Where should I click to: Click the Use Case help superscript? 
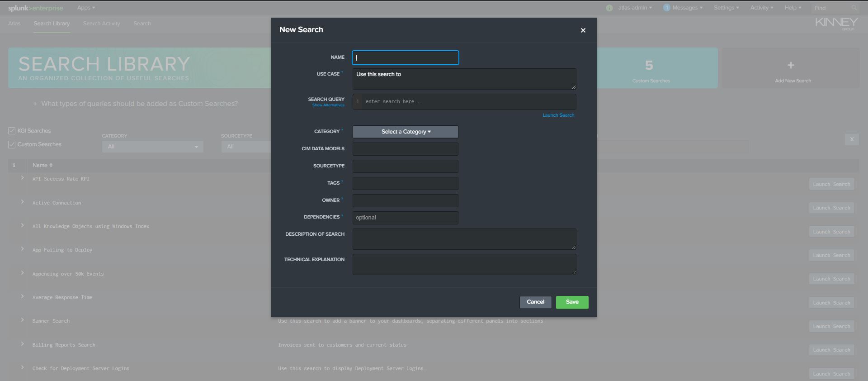coord(342,72)
